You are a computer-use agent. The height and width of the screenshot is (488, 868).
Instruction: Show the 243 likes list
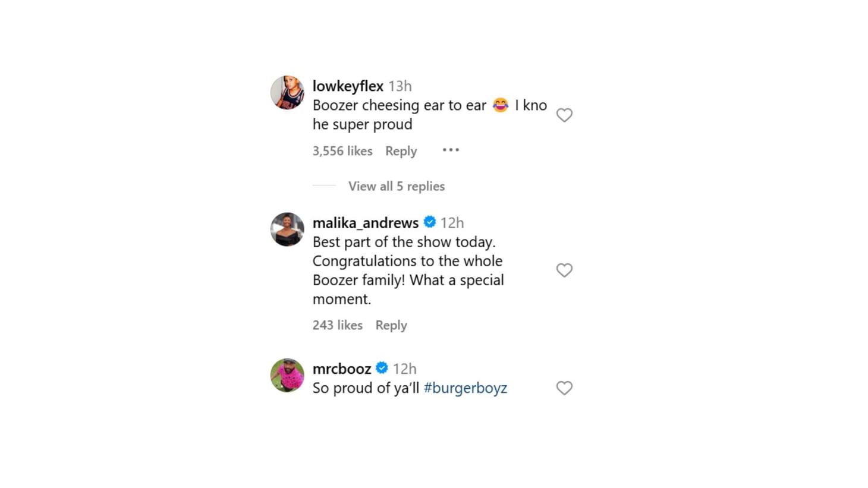coord(337,325)
